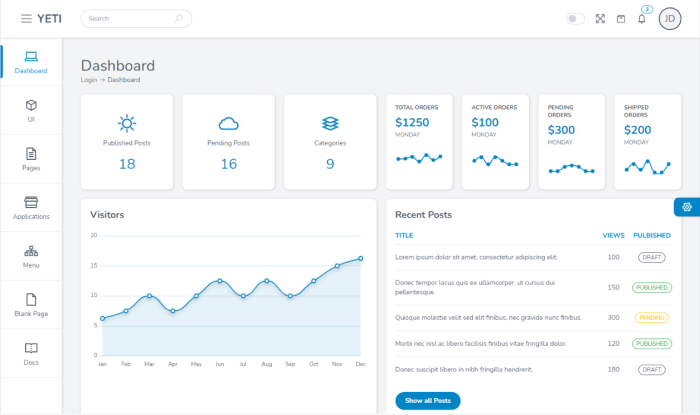The image size is (700, 415).
Task: Open the post 'Donec suscipit libero in nibh'
Action: click(x=464, y=369)
